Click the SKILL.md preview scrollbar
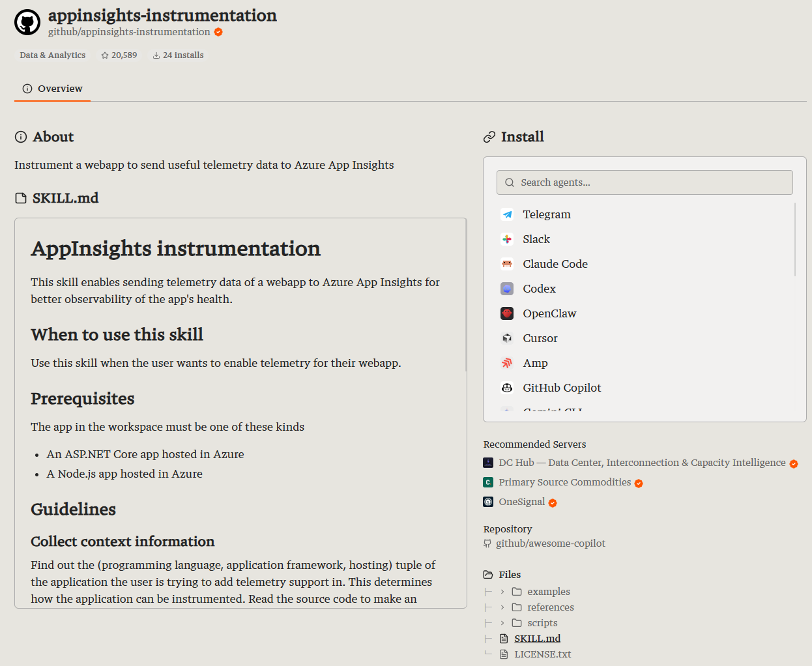 pos(465,295)
